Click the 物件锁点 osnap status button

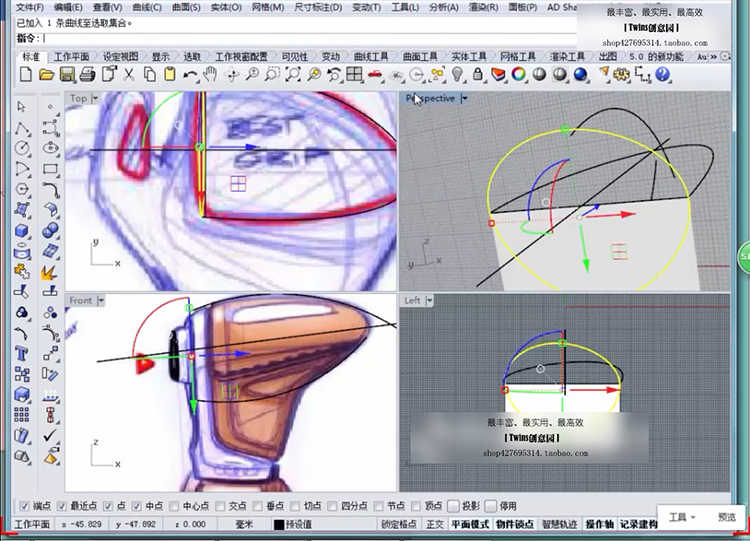pos(516,524)
